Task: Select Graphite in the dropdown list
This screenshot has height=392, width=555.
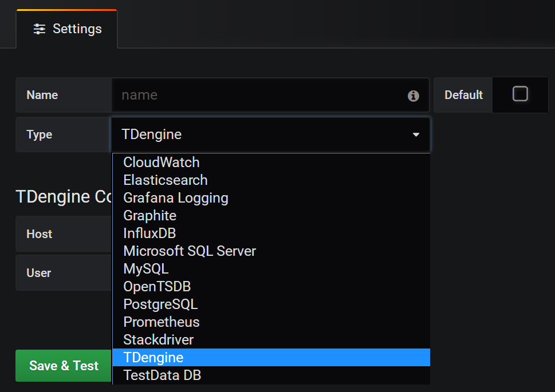Action: pyautogui.click(x=150, y=216)
